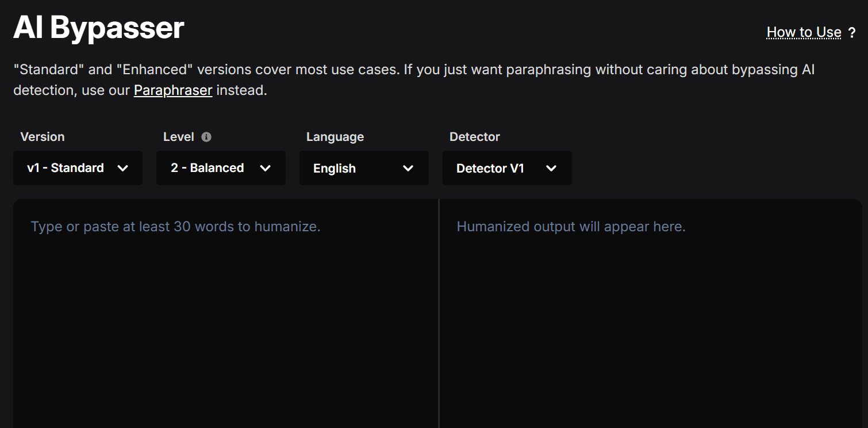Click the "Version" field label
This screenshot has height=428, width=868.
[43, 137]
